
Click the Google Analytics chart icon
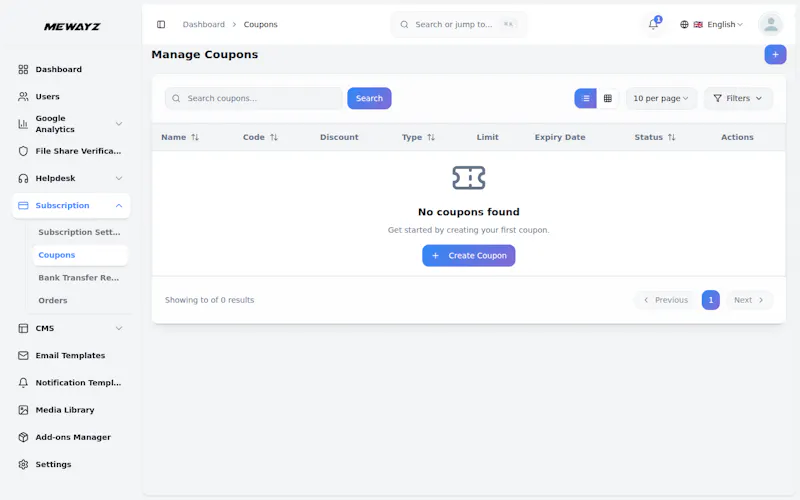[23, 124]
